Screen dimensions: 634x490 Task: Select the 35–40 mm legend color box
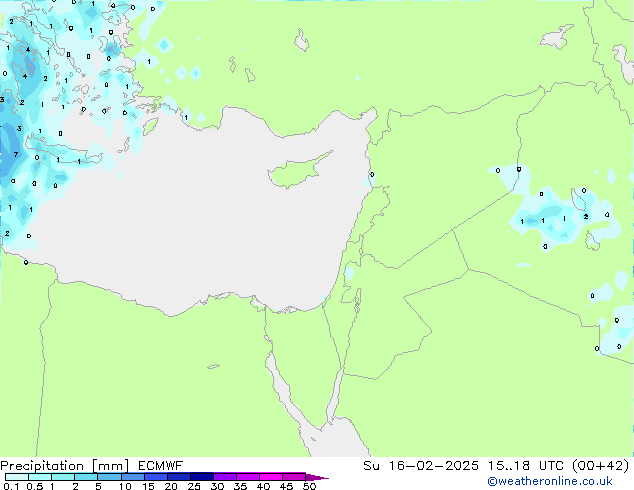(248, 477)
